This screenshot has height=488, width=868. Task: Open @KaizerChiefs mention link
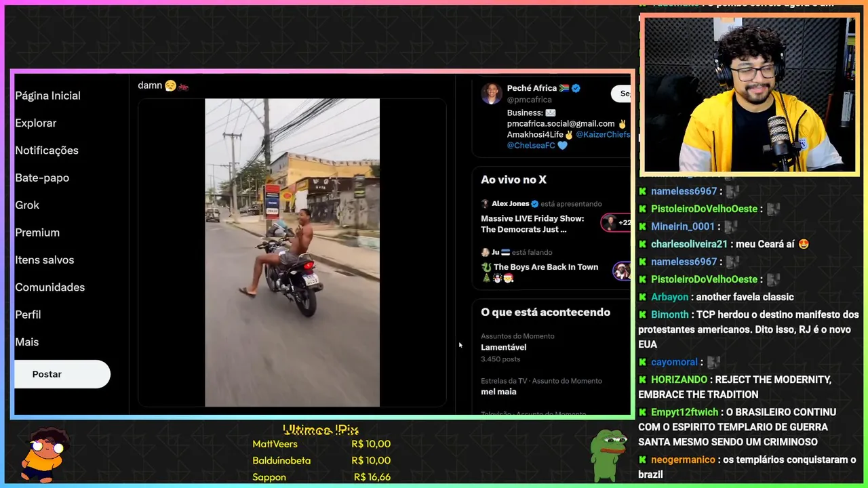click(x=603, y=135)
